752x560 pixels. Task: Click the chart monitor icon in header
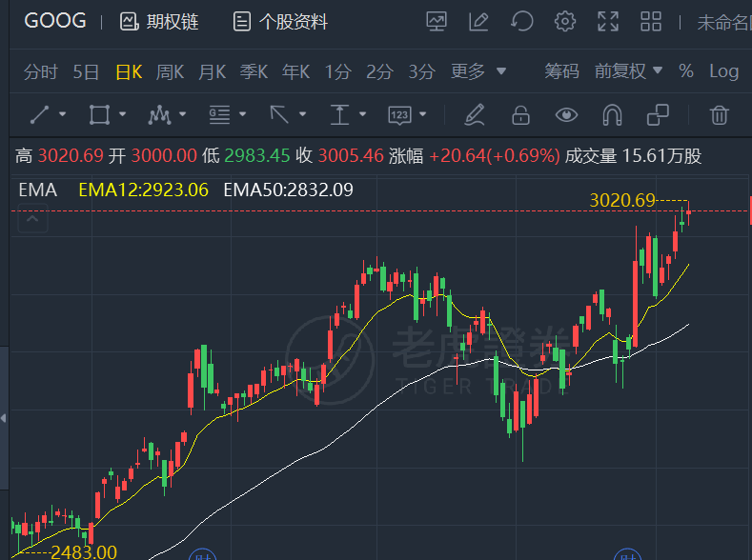(x=437, y=22)
